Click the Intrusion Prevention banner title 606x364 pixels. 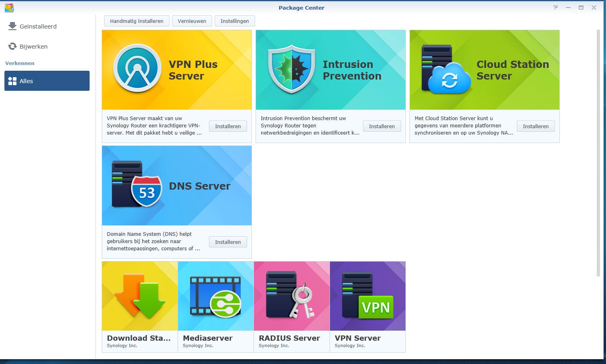pyautogui.click(x=352, y=70)
